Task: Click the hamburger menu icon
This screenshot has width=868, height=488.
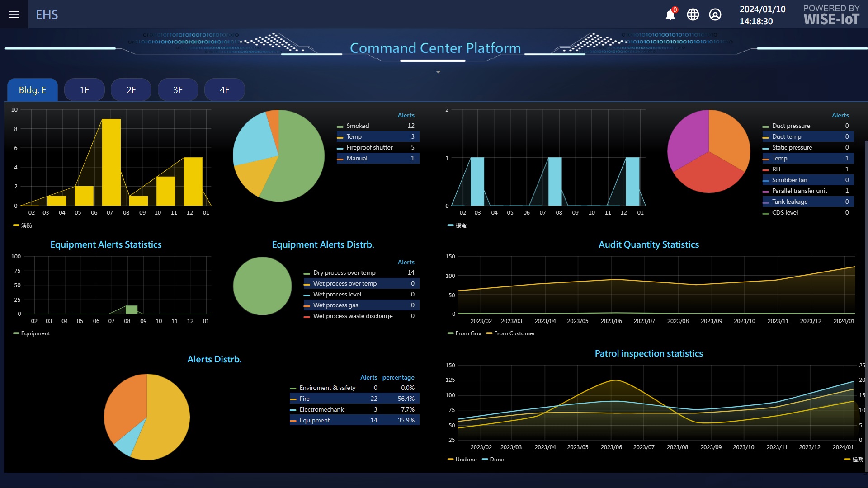Action: [14, 14]
